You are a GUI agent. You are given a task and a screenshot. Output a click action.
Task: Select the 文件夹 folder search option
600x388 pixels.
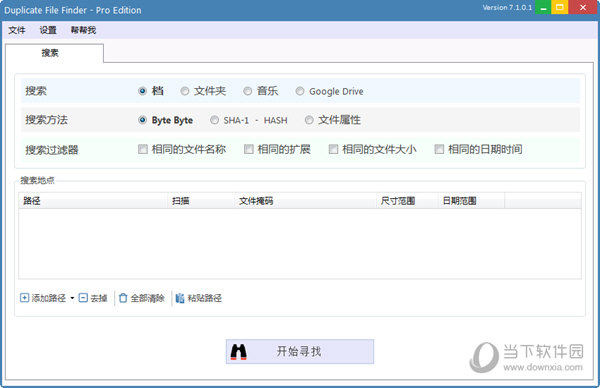coord(185,91)
